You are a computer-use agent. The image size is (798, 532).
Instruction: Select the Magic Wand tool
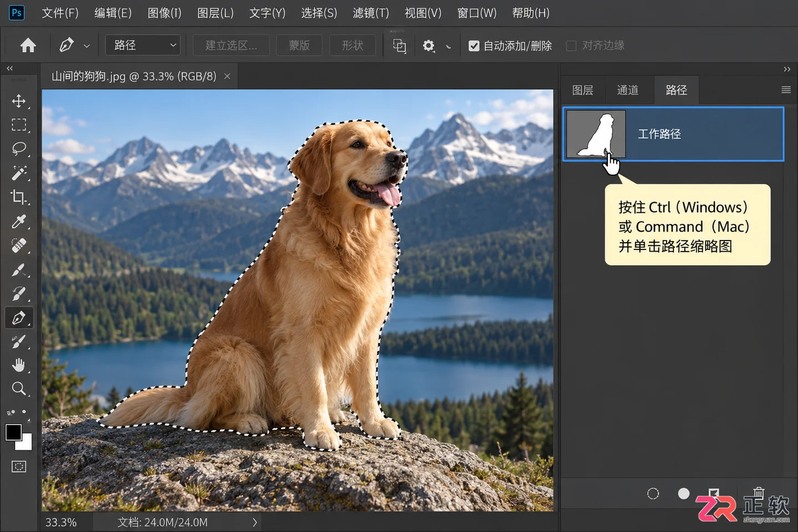[x=19, y=173]
